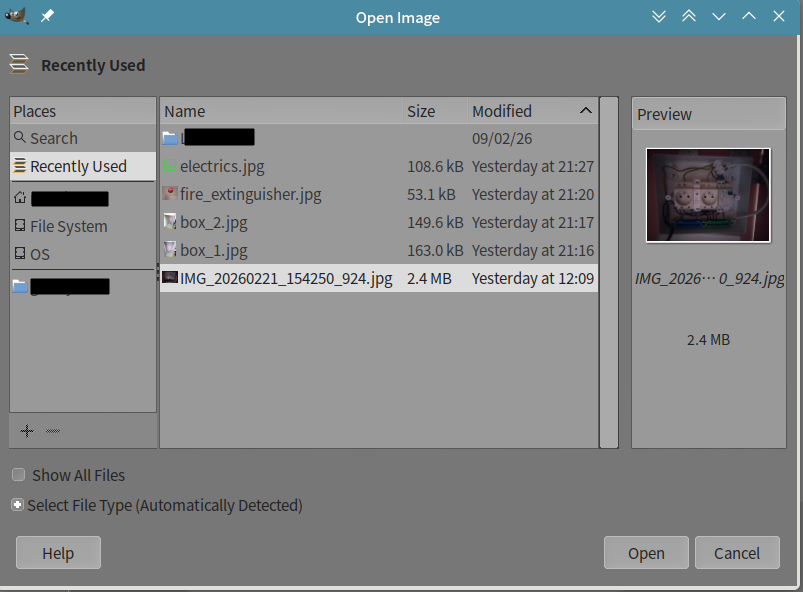Click the preview thumbnail image
Image resolution: width=803 pixels, height=592 pixels.
[708, 195]
